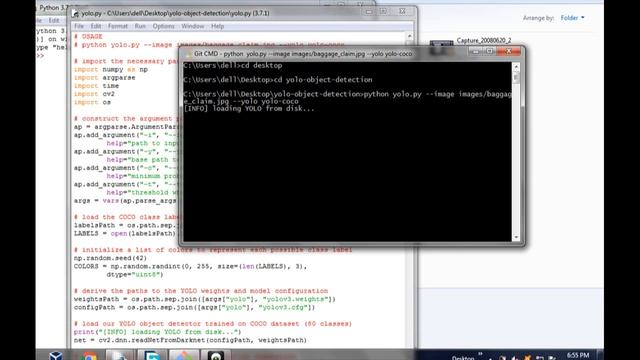640x360 pixels.
Task: Click Git CMD scrollbar up arrow
Action: (x=516, y=67)
